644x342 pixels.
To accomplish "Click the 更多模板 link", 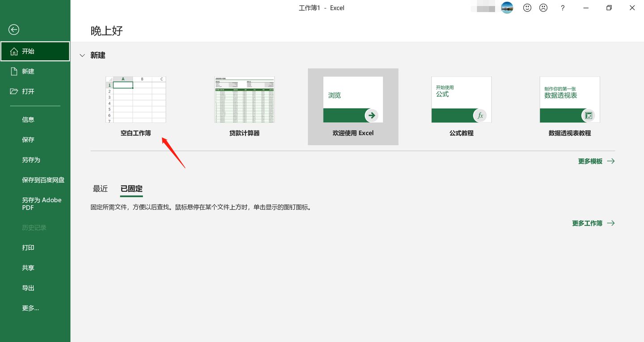I will 596,161.
